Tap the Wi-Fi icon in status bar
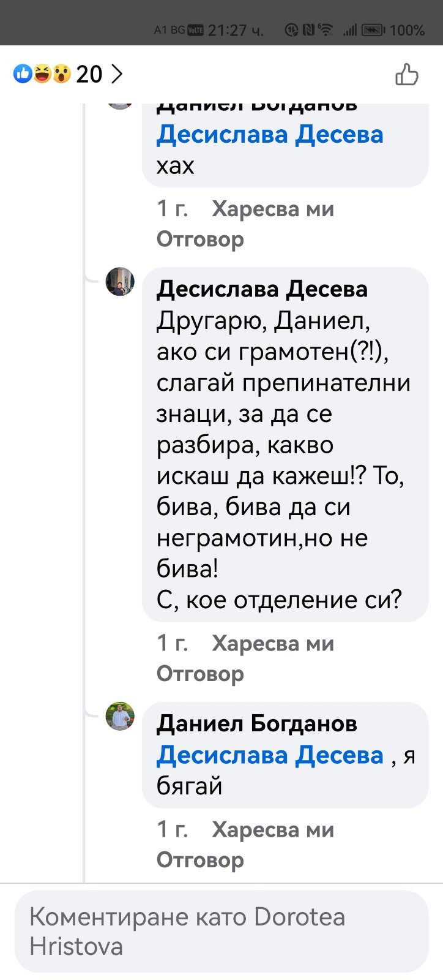Viewport: 443px width, 980px height. [326, 30]
